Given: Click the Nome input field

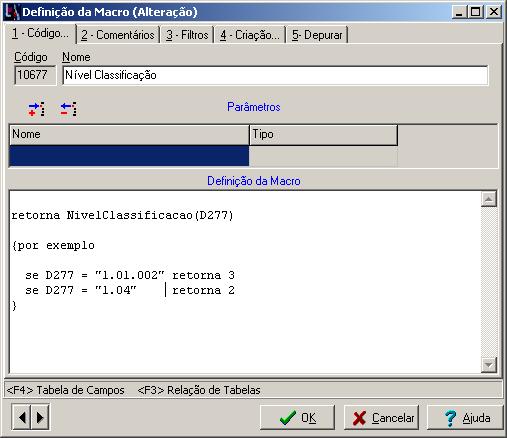Looking at the screenshot, I should (275, 75).
